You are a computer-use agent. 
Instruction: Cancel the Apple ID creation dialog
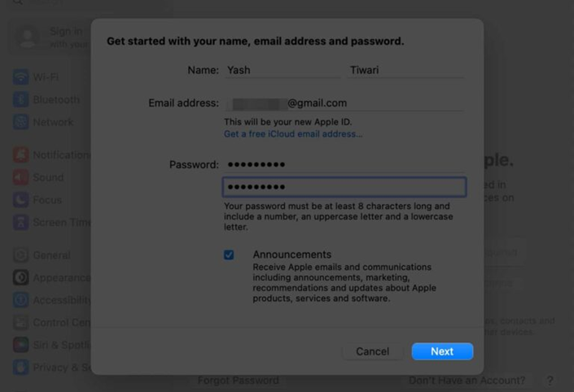tap(372, 351)
